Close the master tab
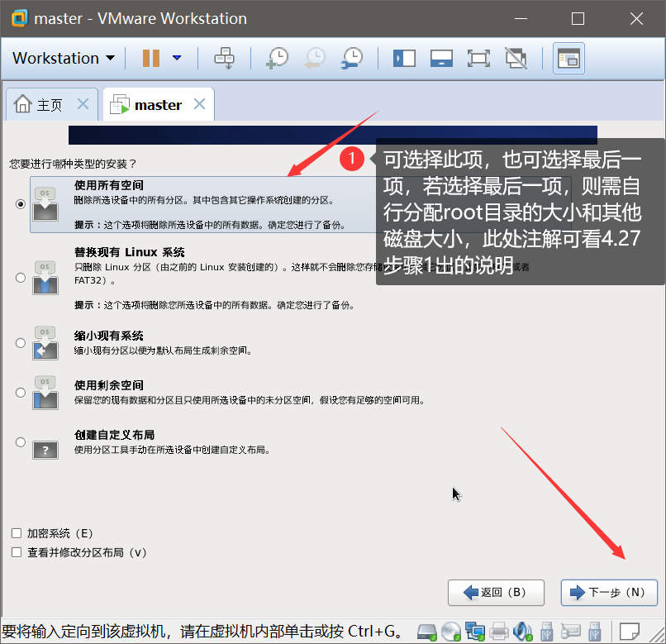The height and width of the screenshot is (644, 666). click(x=200, y=103)
